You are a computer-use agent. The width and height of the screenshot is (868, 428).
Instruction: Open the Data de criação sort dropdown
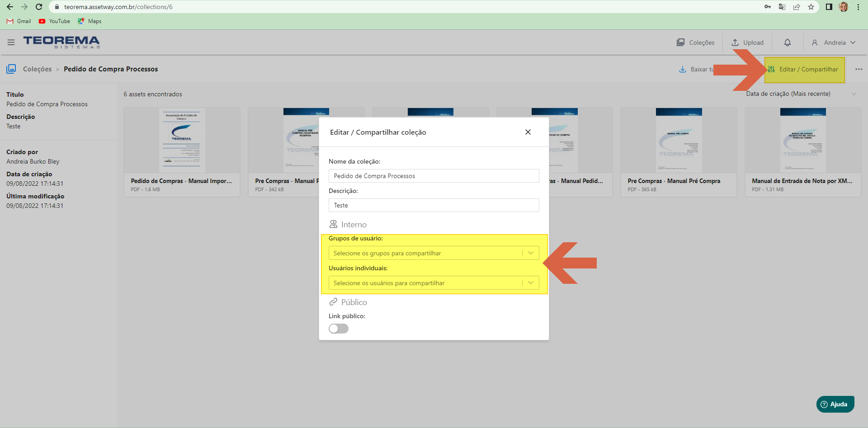(x=801, y=94)
